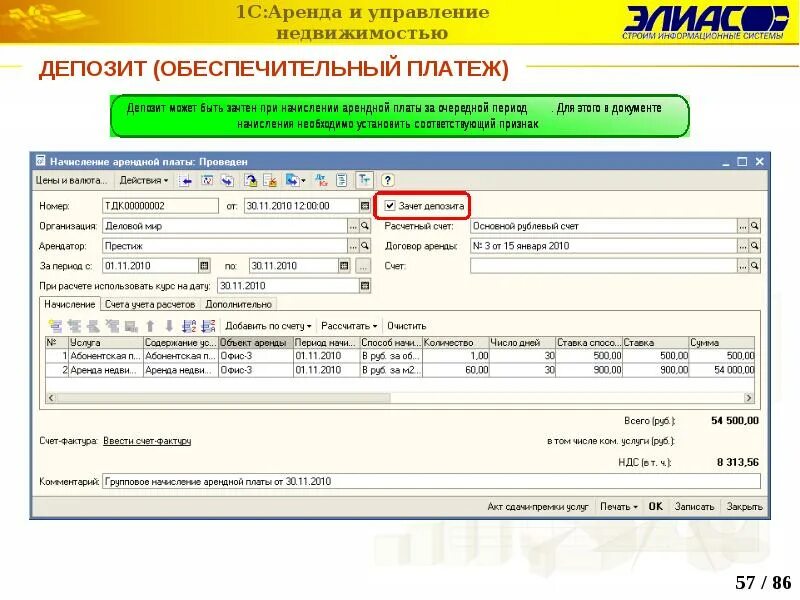The width and height of the screenshot is (800, 600).
Task: Click the scrollbar right arrow in table
Action: [x=748, y=397]
